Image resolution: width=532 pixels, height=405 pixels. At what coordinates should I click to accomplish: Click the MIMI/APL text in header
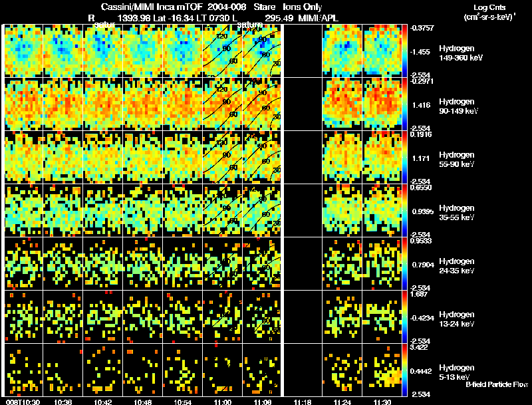[x=319, y=18]
